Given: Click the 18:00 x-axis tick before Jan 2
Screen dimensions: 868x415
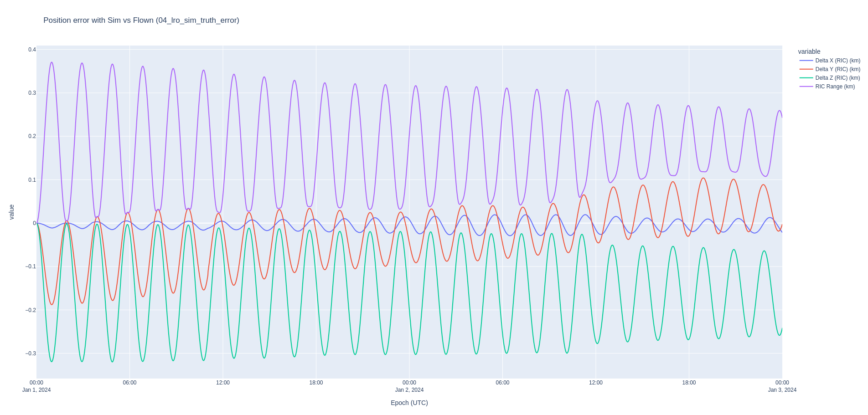Looking at the screenshot, I should (x=316, y=383).
